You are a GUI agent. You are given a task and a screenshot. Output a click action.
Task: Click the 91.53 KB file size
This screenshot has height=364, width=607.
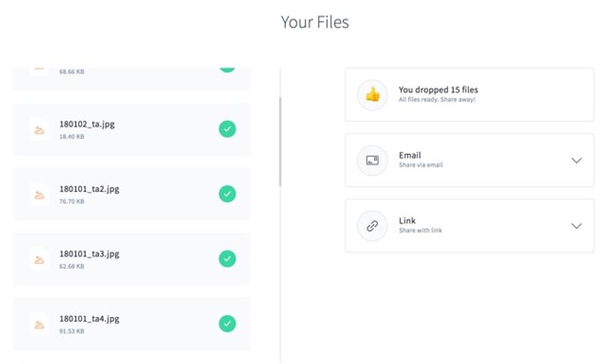click(71, 331)
